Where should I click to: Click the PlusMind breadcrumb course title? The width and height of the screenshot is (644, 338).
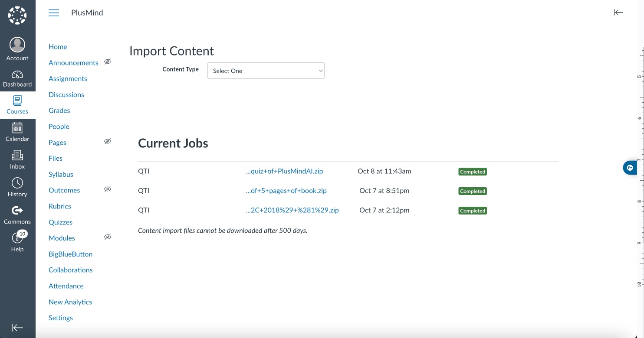(x=87, y=13)
